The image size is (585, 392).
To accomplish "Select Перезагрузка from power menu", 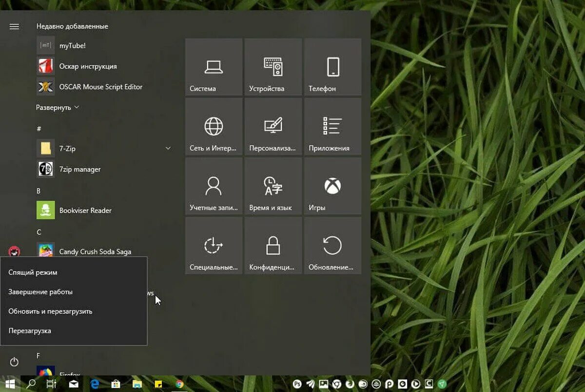I will tap(74, 331).
